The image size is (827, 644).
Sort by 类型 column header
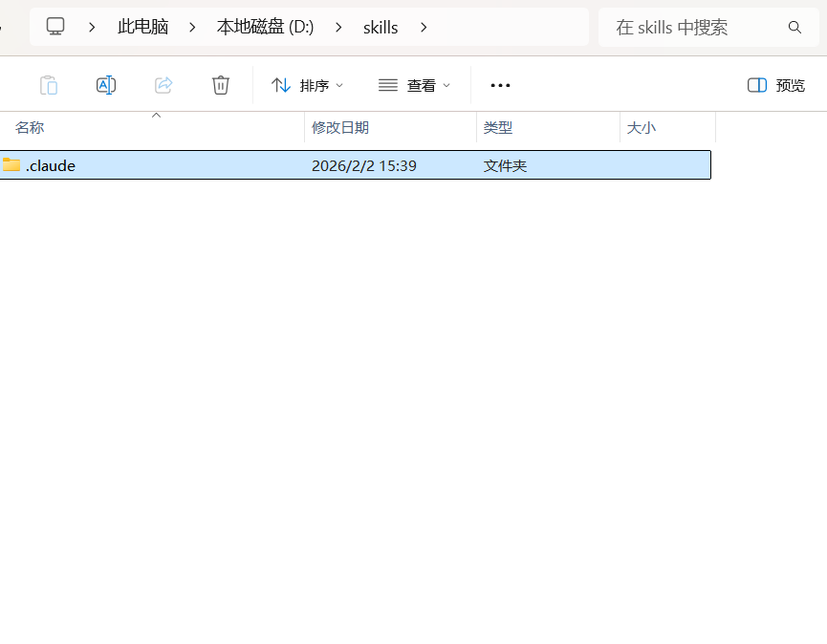[x=548, y=127]
